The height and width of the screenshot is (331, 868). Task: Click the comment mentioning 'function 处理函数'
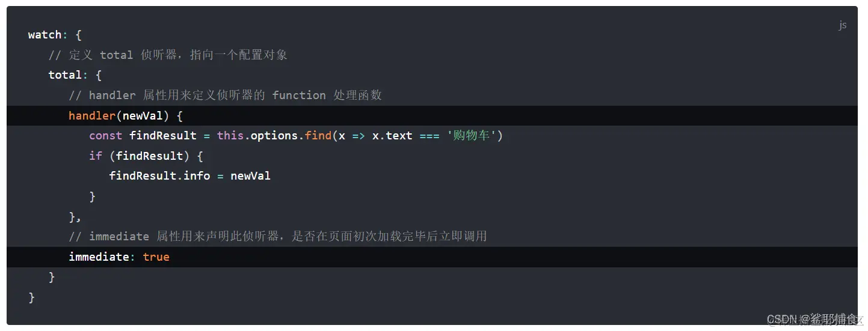[x=225, y=96]
